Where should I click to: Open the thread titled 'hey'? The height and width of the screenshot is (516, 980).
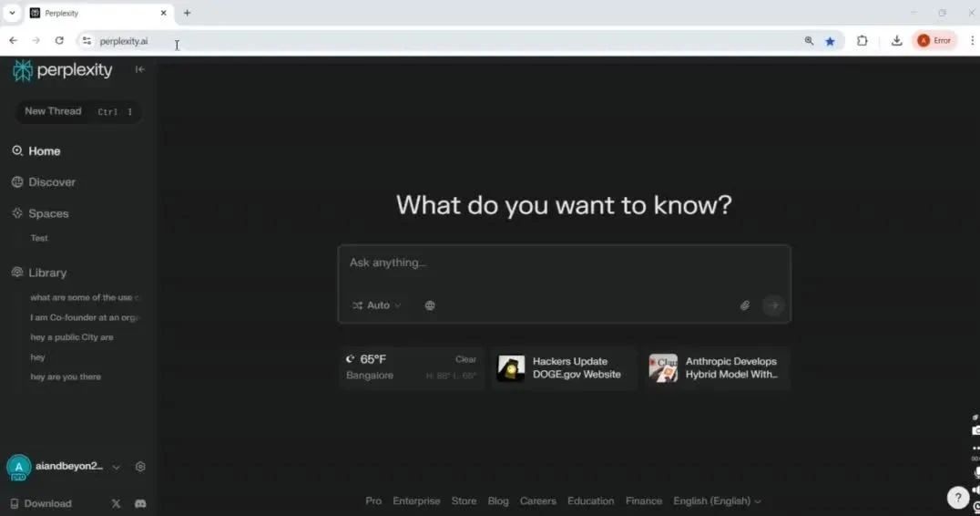pos(37,357)
